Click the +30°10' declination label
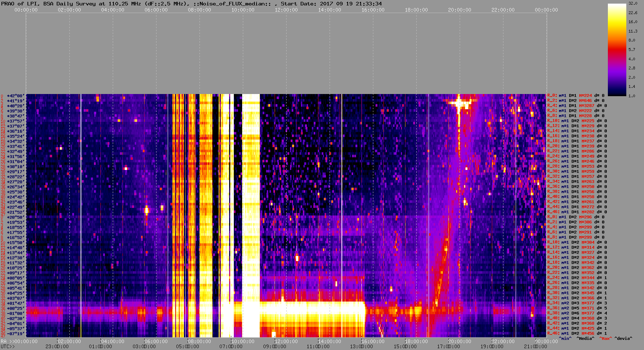This screenshot has height=350, width=644. pyautogui.click(x=16, y=167)
